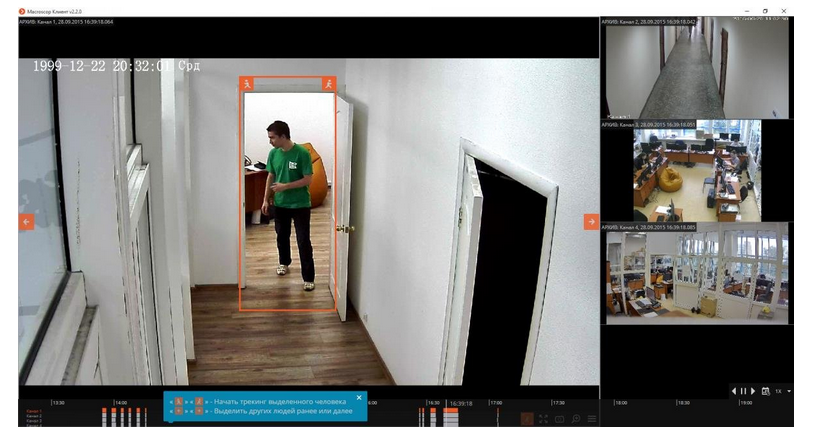816x427 pixels.
Task: Go to previous detection with orange left arrow
Action: (27, 222)
